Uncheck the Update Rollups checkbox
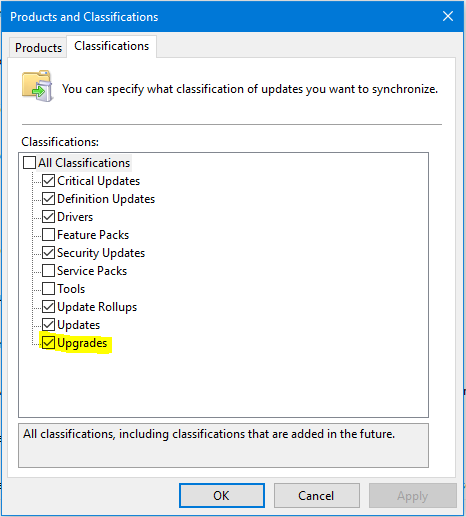The image size is (466, 517). click(49, 307)
